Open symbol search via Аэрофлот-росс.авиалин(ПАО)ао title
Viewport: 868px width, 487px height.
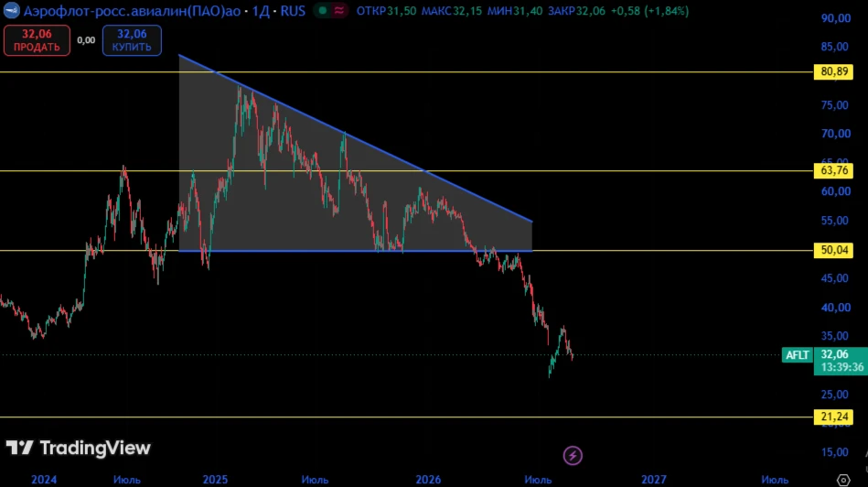click(133, 11)
